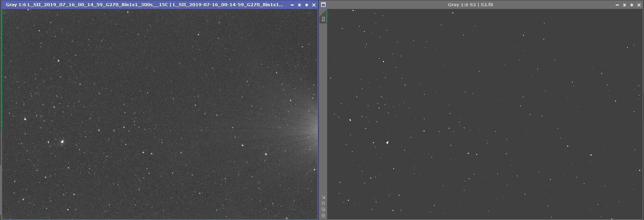This screenshot has height=220, width=644.
Task: Shade the L_SII image window with dash icon
Action: (292, 5)
